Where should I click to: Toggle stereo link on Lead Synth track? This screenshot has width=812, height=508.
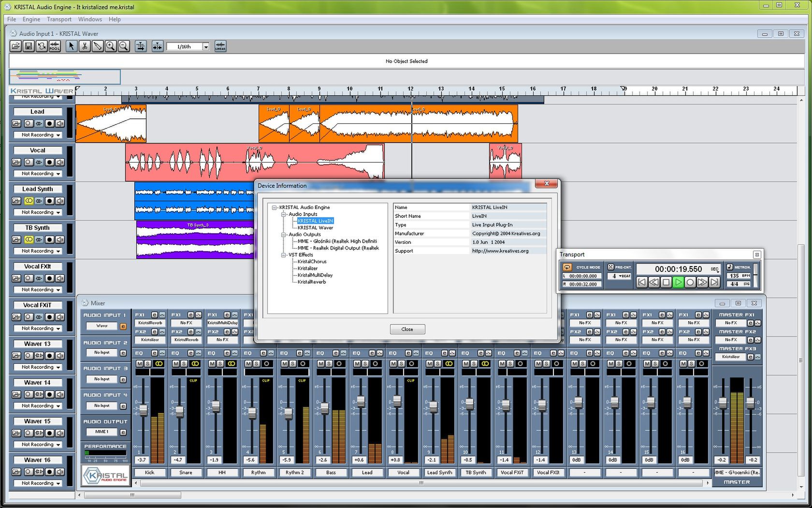click(x=29, y=201)
